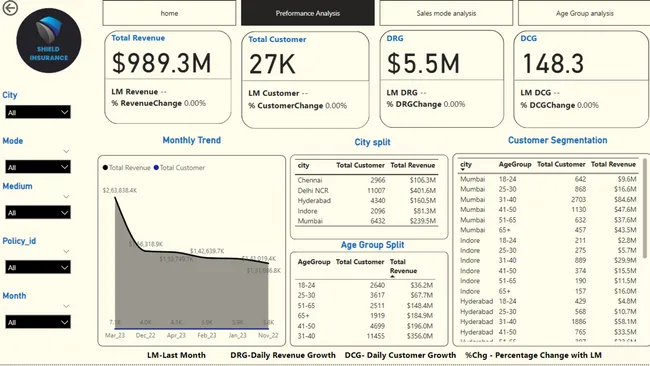
Task: Click Hyderabad 31-40 customers 1886
Action: (x=578, y=322)
